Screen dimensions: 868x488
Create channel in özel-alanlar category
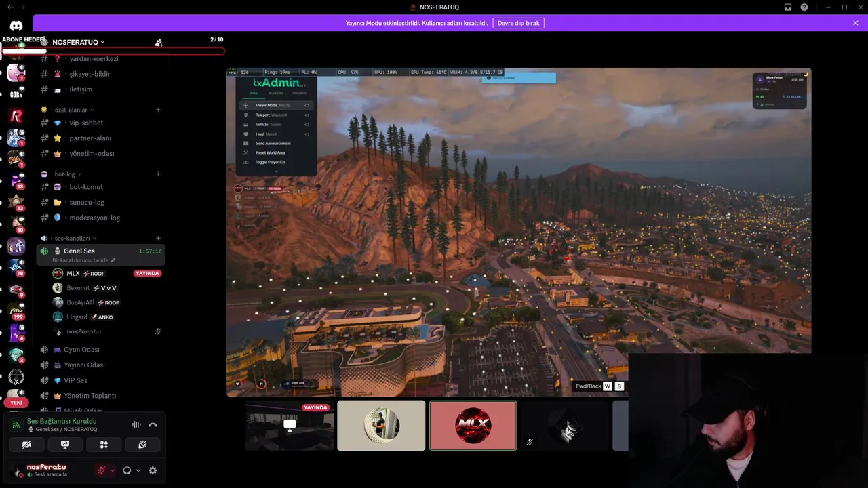(x=158, y=110)
